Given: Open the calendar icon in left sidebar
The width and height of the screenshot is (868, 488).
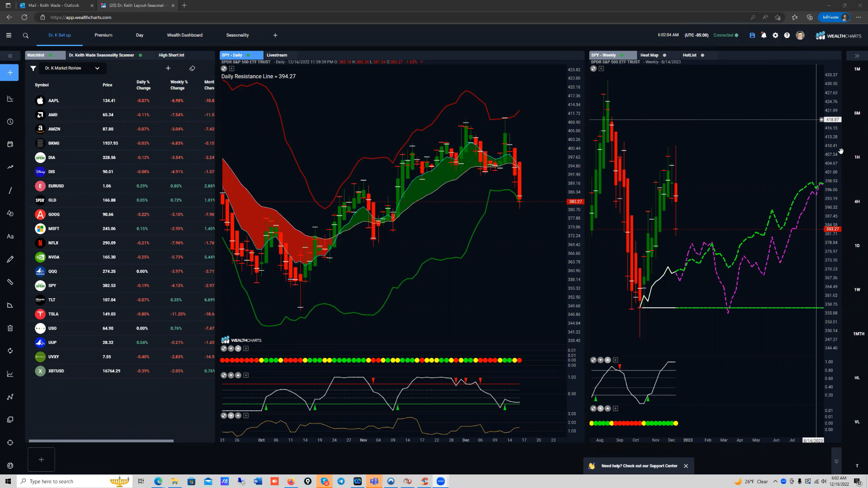Looking at the screenshot, I should pyautogui.click(x=10, y=144).
